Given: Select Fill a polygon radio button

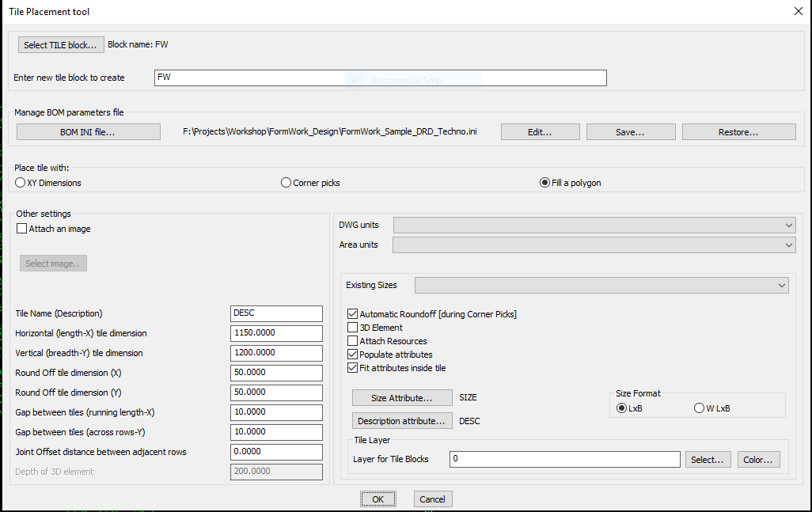Looking at the screenshot, I should click(544, 183).
